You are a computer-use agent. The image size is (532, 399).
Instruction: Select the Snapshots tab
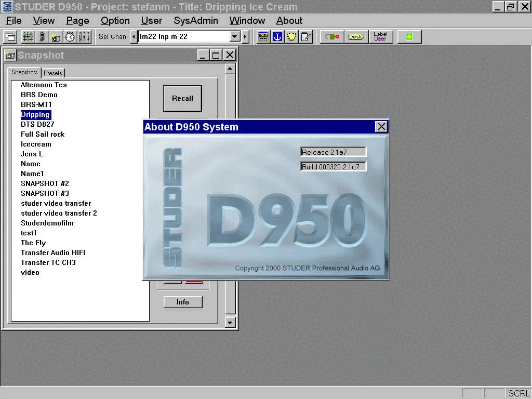coord(24,72)
